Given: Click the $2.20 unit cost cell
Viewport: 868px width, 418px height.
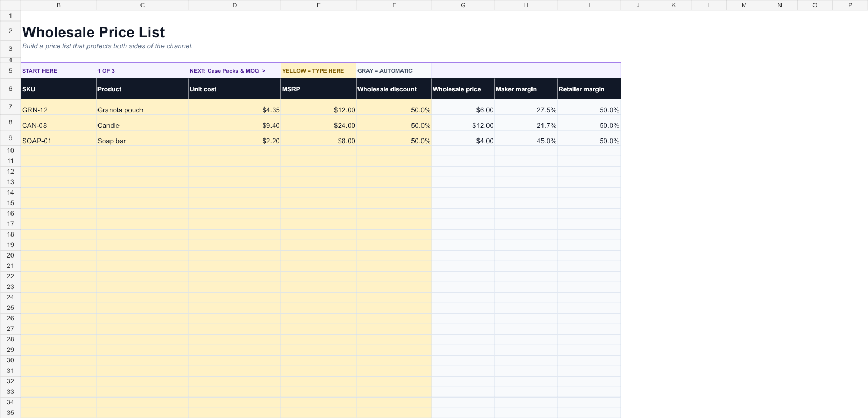Looking at the screenshot, I should click(x=235, y=138).
